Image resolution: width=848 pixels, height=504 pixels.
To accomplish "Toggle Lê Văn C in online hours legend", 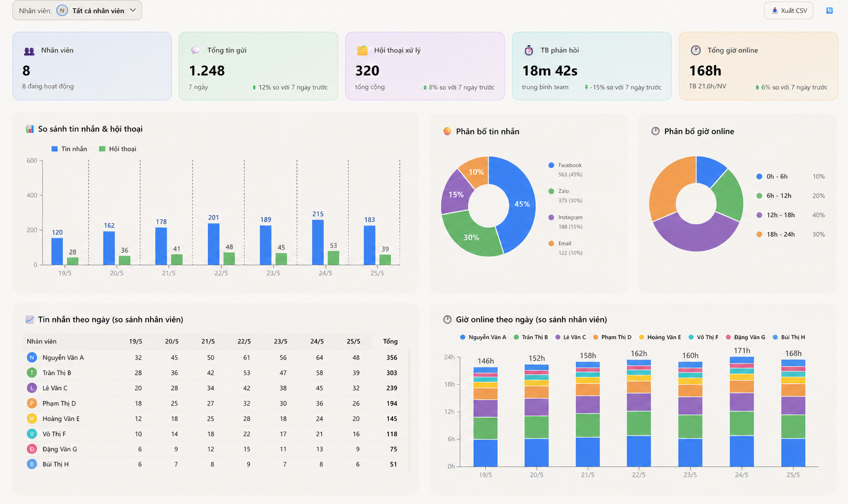I will click(571, 337).
